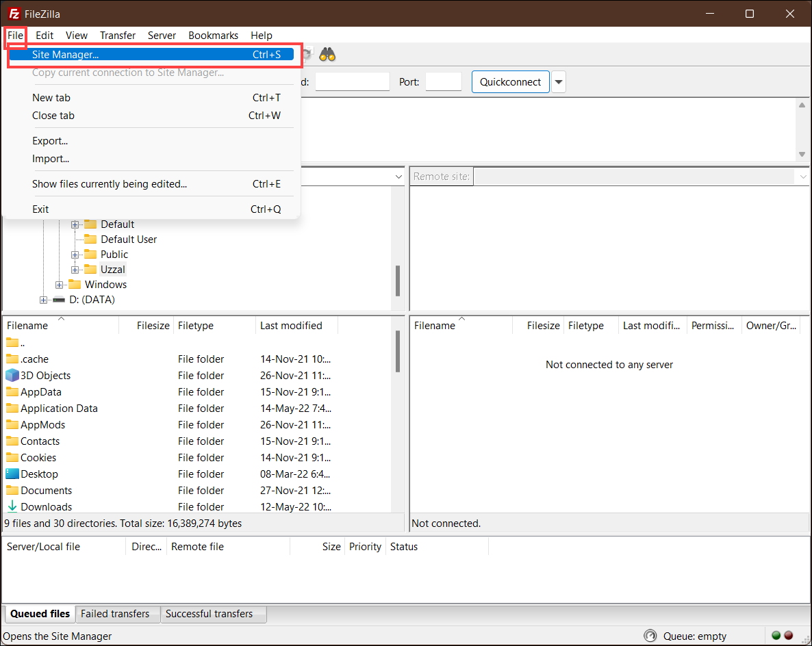Viewport: 812px width, 646px height.
Task: Select the Uzzal folder in tree
Action: point(113,270)
